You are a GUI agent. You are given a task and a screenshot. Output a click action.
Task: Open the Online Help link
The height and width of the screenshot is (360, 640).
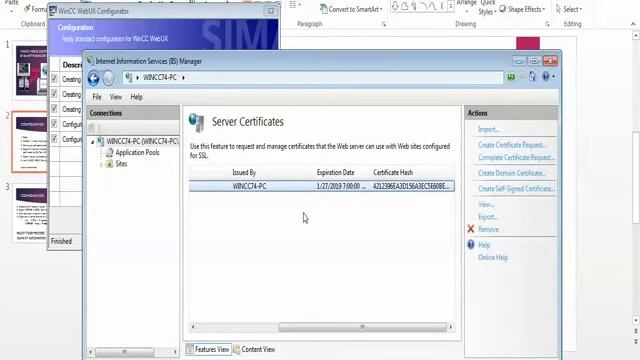click(x=493, y=258)
